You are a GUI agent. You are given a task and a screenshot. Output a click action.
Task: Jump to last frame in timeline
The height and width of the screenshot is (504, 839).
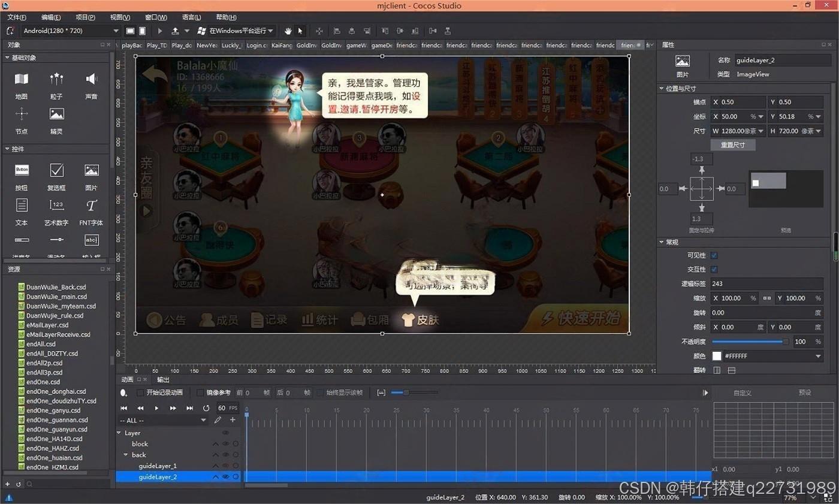(x=189, y=408)
